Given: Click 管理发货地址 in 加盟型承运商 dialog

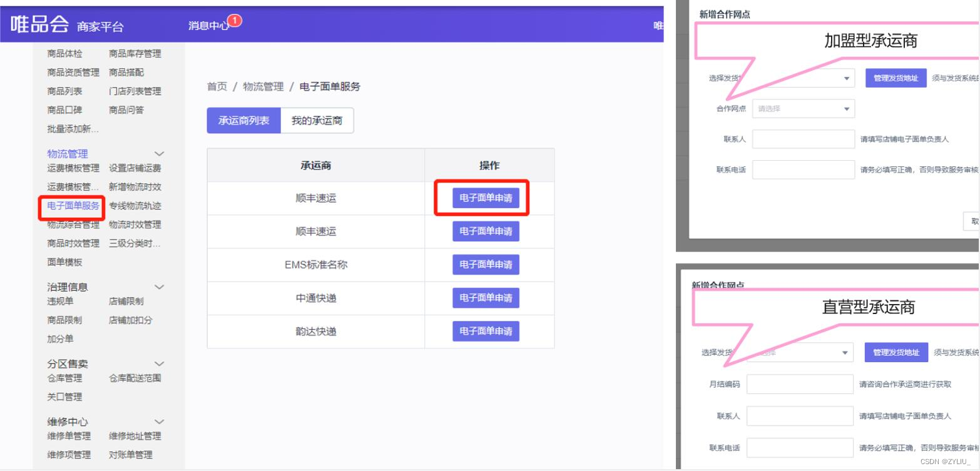Looking at the screenshot, I should click(x=896, y=78).
